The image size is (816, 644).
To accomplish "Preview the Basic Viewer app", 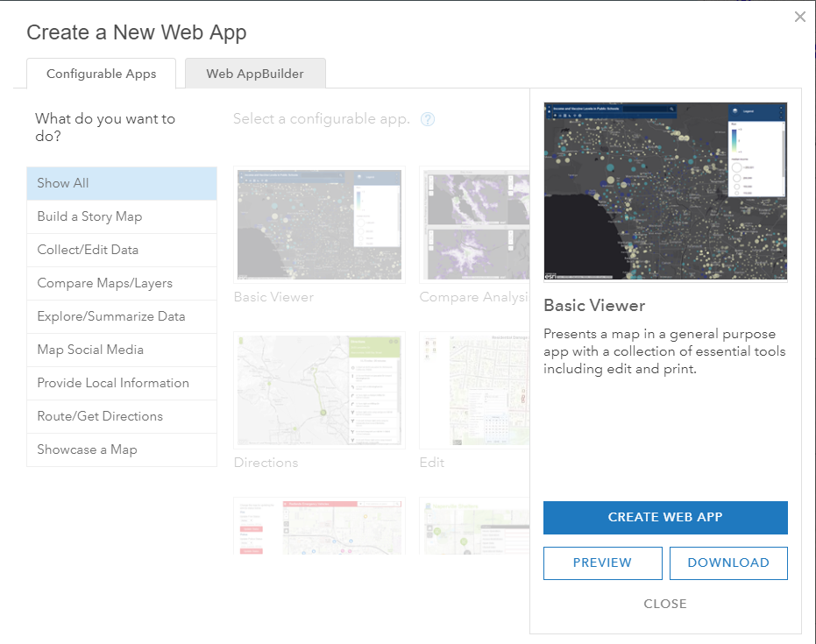I will click(603, 563).
